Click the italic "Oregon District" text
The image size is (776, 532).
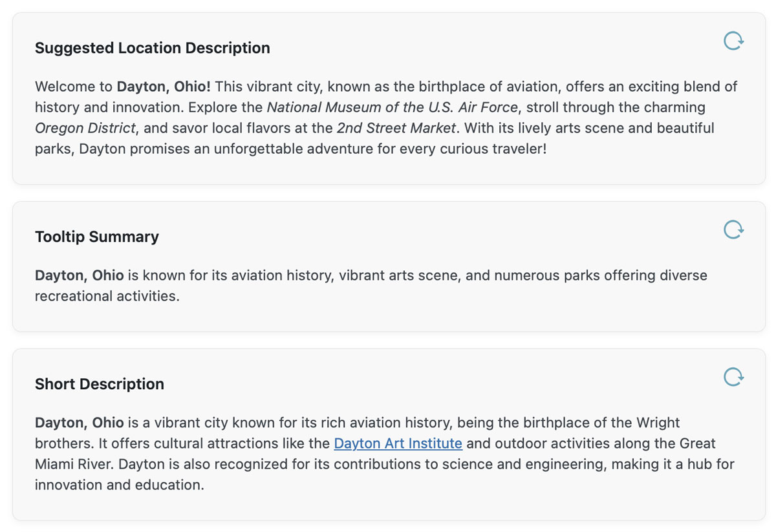[x=85, y=128]
